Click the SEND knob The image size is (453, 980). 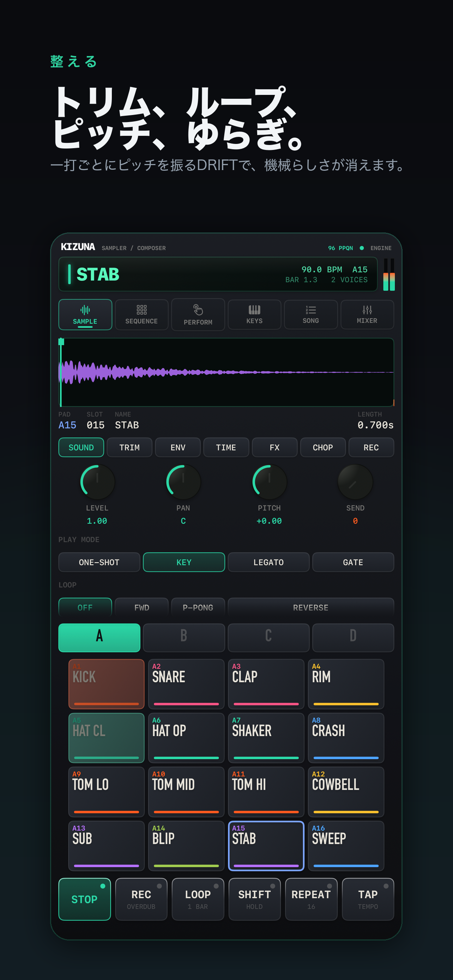click(x=355, y=482)
